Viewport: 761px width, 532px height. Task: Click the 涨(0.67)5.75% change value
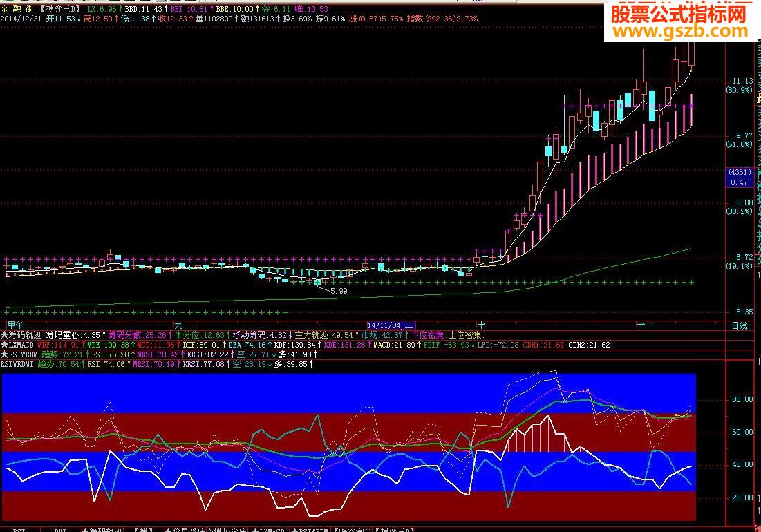375,19
